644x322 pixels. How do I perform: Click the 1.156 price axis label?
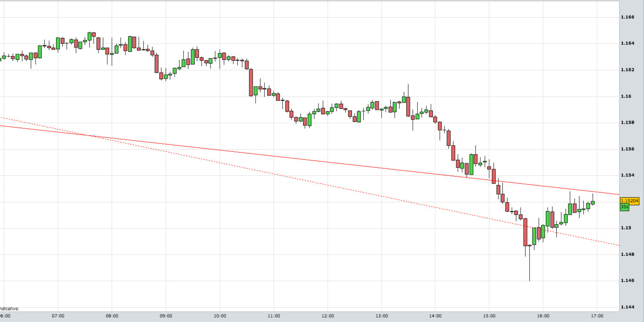[628, 149]
